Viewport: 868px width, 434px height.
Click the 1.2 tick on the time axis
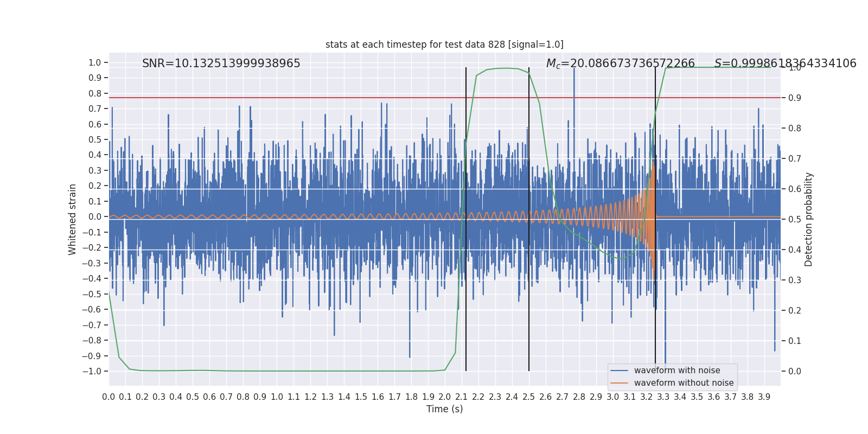point(310,397)
